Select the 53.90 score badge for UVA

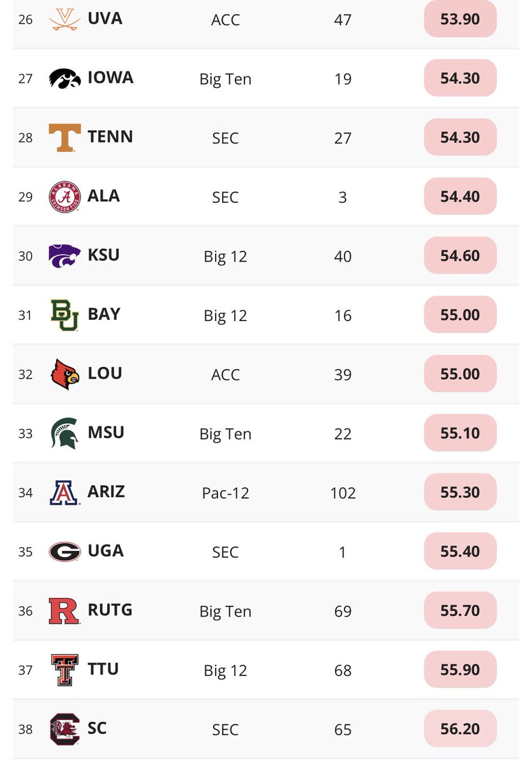(x=460, y=19)
